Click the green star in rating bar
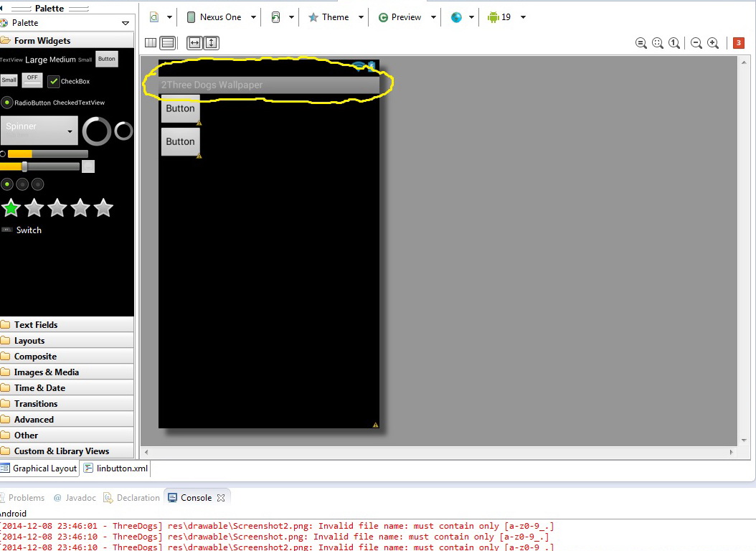 coord(11,208)
